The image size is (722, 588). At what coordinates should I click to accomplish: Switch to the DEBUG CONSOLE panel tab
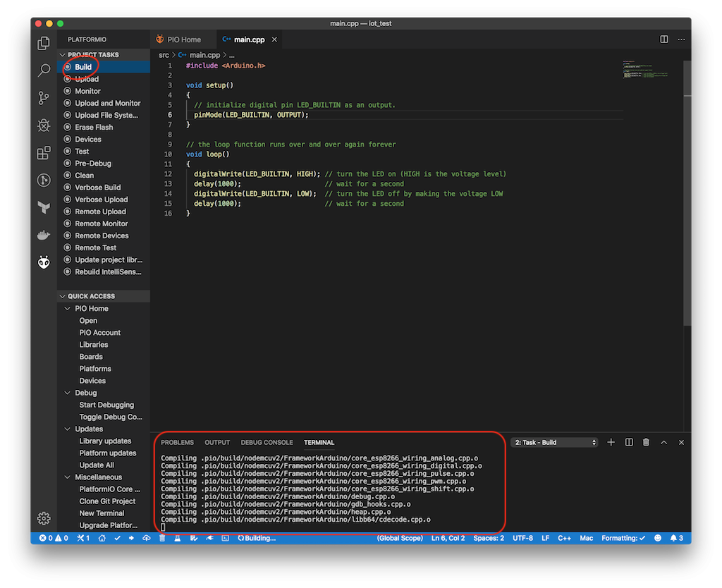click(267, 442)
